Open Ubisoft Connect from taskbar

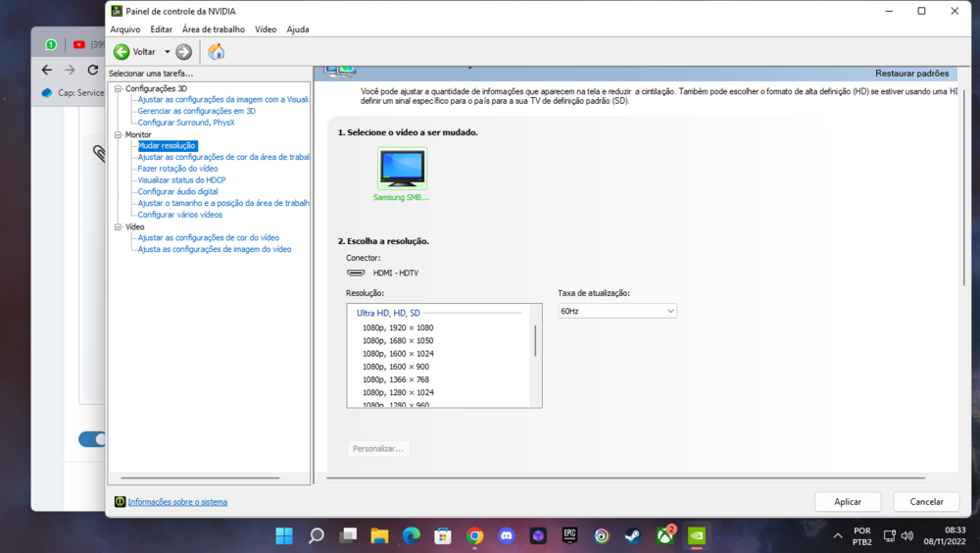coord(602,536)
